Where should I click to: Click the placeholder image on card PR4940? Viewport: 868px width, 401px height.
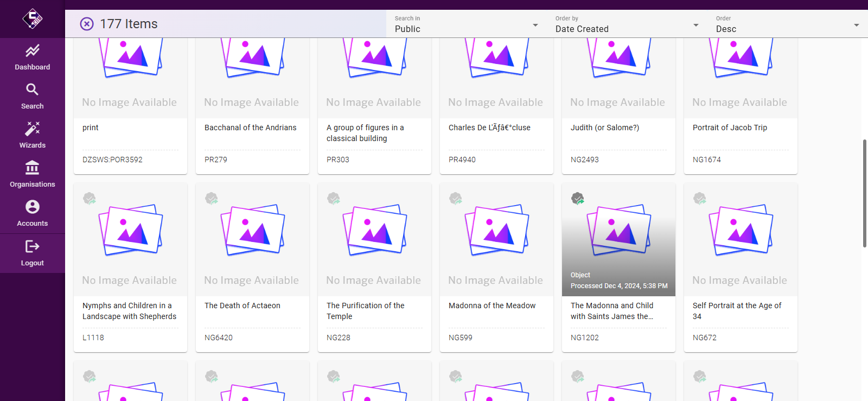(496, 78)
